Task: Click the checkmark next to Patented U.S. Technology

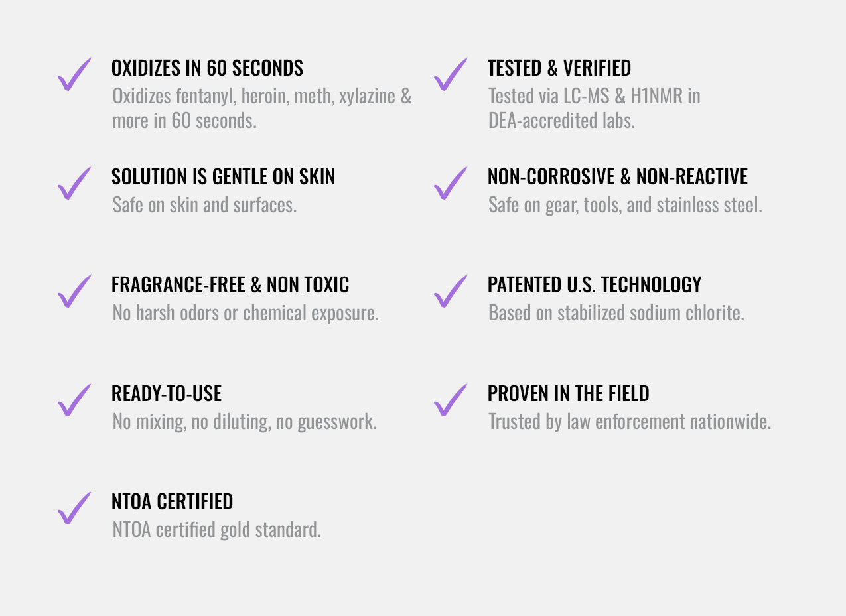Action: (x=450, y=292)
